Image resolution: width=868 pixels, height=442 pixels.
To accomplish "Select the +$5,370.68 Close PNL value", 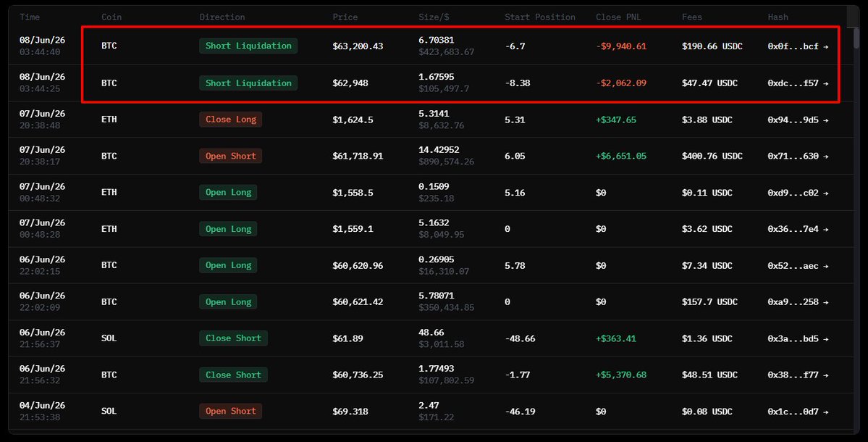I will 621,375.
